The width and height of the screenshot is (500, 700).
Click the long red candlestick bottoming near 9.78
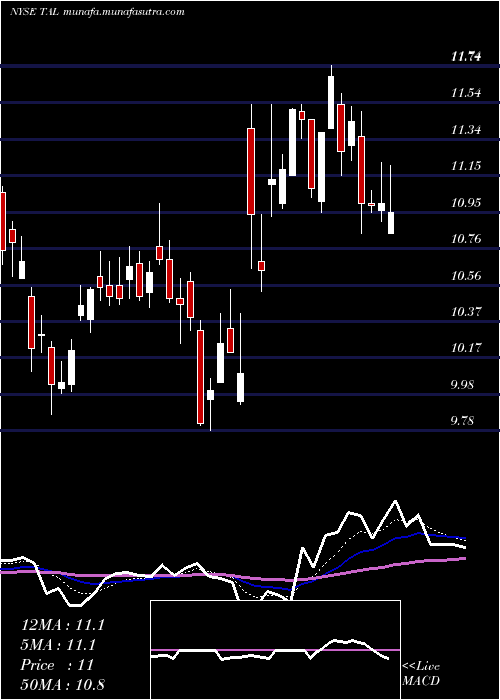click(200, 377)
